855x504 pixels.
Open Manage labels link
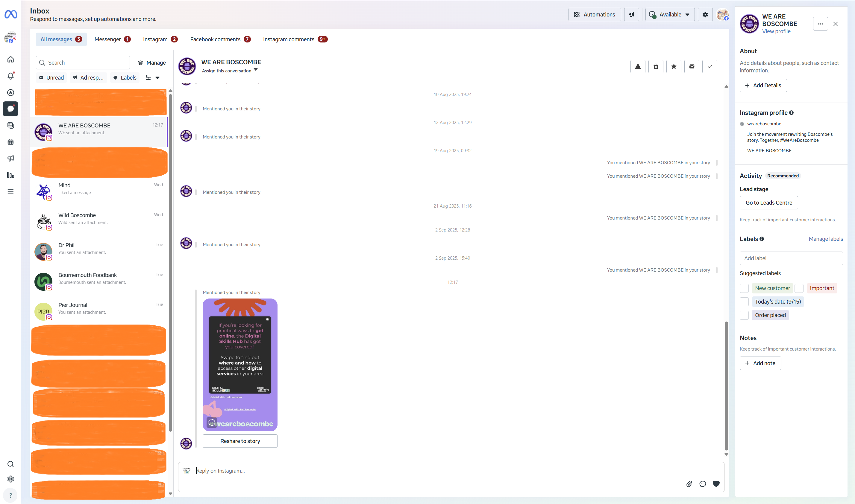point(826,239)
